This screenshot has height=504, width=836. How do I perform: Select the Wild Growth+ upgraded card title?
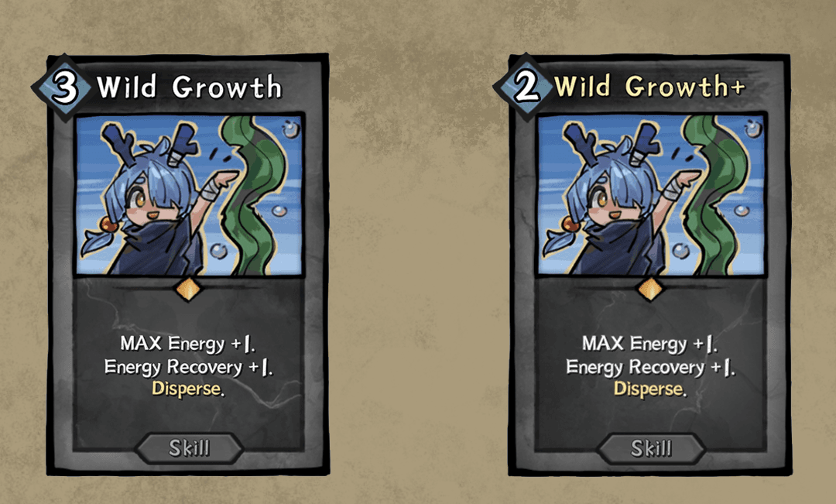[x=649, y=87]
